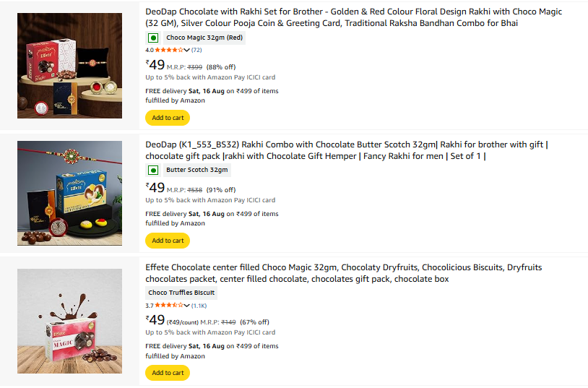Click the vegetarian mark icon beside Choco Magic 32gm (Red)
Viewport: 588px width, 388px height.
[153, 38]
